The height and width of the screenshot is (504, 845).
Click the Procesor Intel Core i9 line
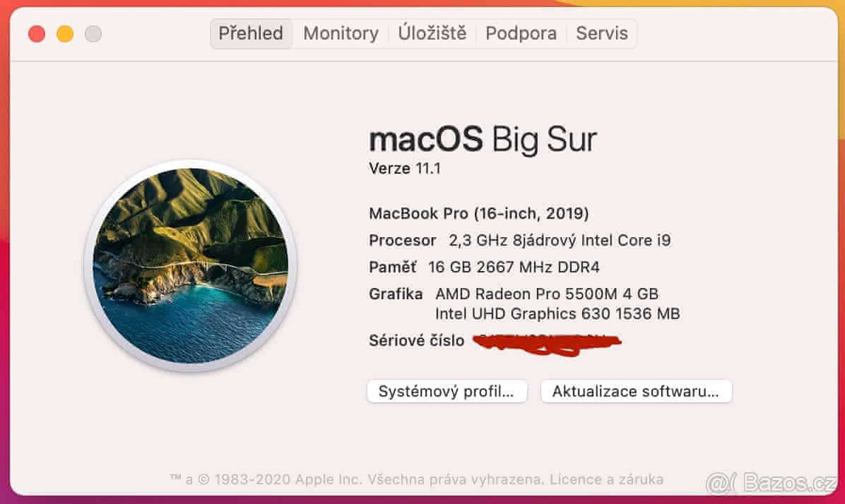(x=520, y=240)
